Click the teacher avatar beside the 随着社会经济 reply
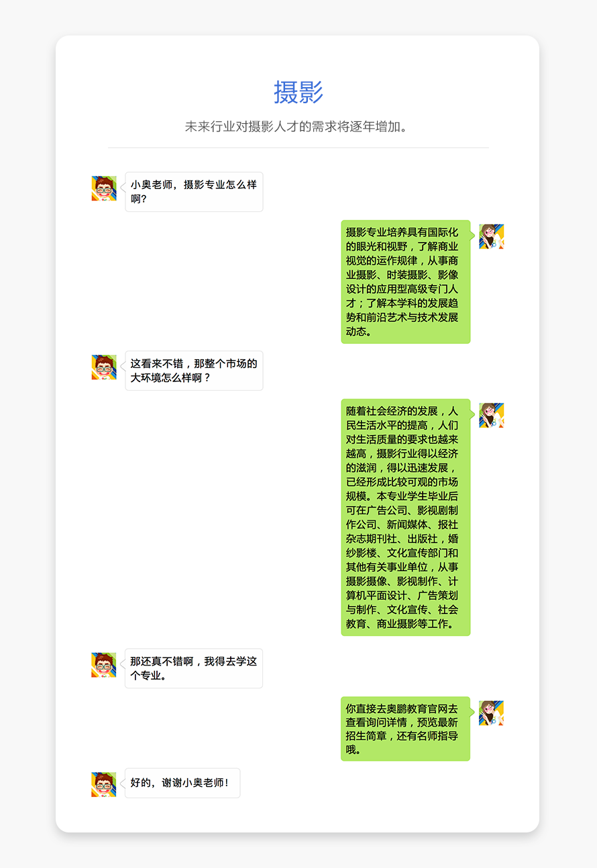 492,416
